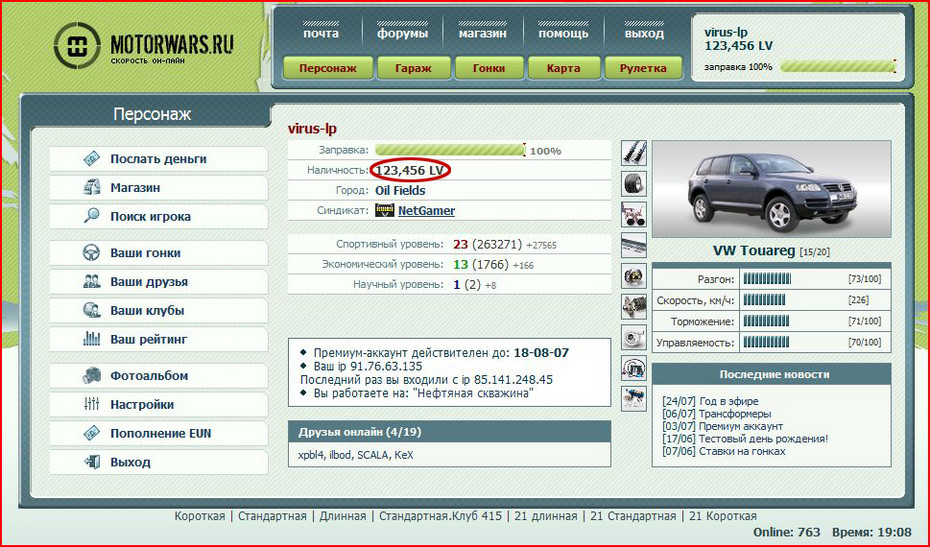Open news item Год в эфире
Viewport: 930px width, 547px height.
(729, 401)
